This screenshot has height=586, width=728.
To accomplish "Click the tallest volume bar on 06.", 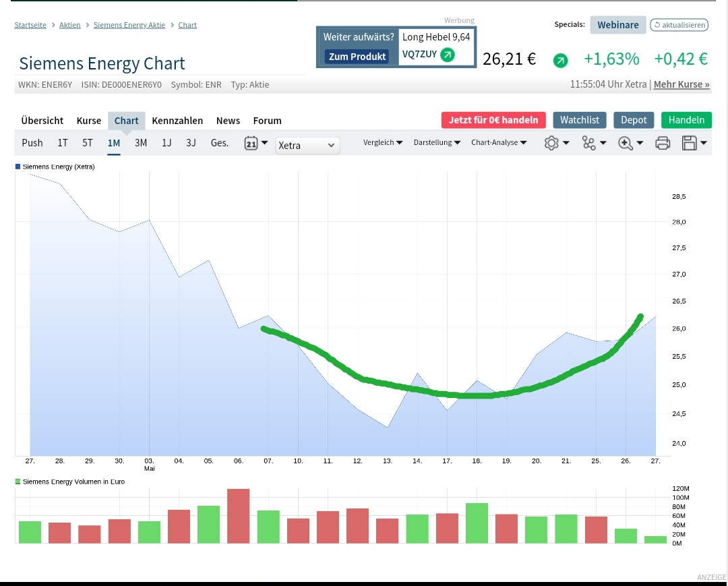I will point(239,516).
